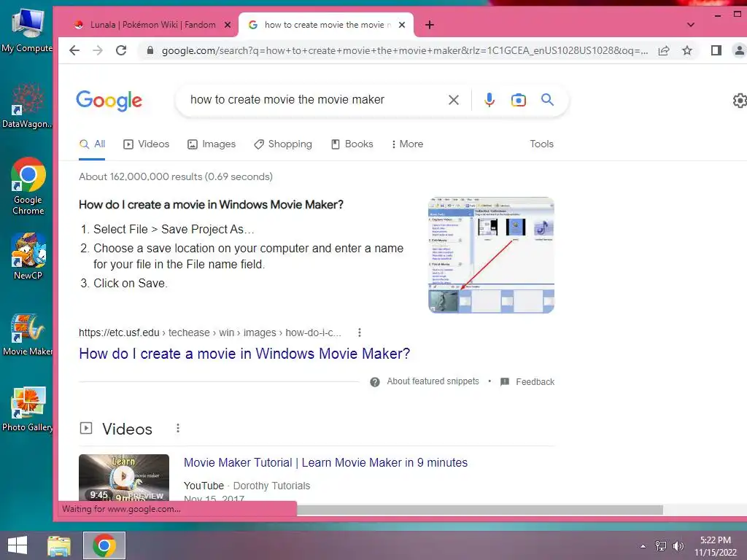
Task: Share this page via address bar icon
Action: tap(664, 50)
